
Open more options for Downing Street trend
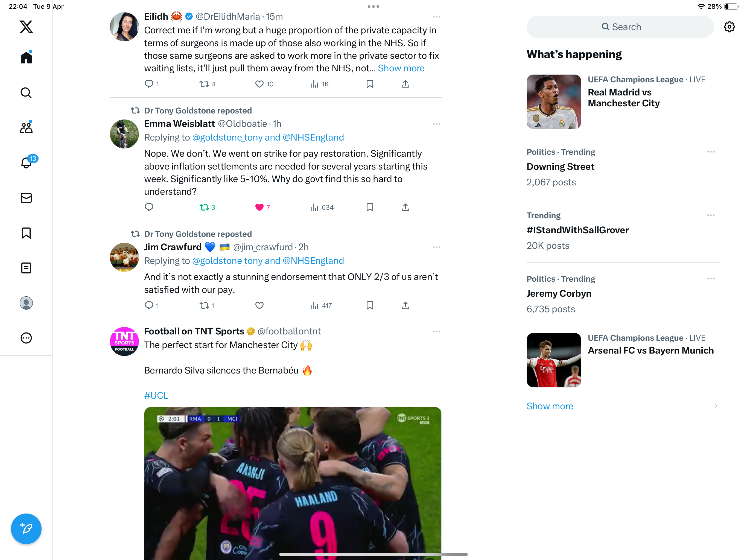(711, 152)
